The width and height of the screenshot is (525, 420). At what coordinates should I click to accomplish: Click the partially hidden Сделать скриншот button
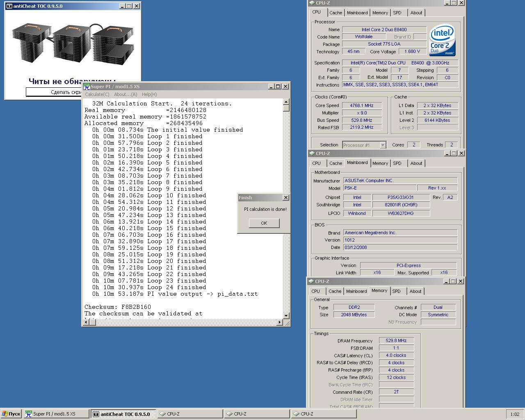pyautogui.click(x=54, y=92)
